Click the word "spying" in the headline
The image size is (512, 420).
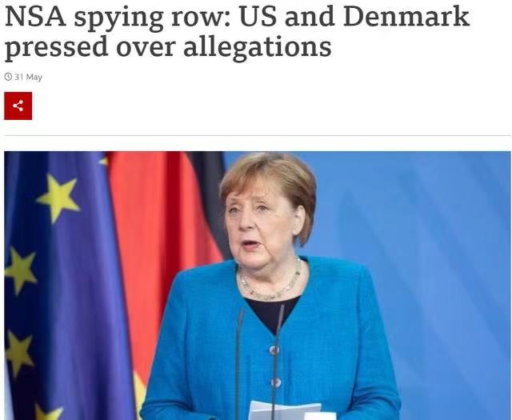pyautogui.click(x=118, y=18)
